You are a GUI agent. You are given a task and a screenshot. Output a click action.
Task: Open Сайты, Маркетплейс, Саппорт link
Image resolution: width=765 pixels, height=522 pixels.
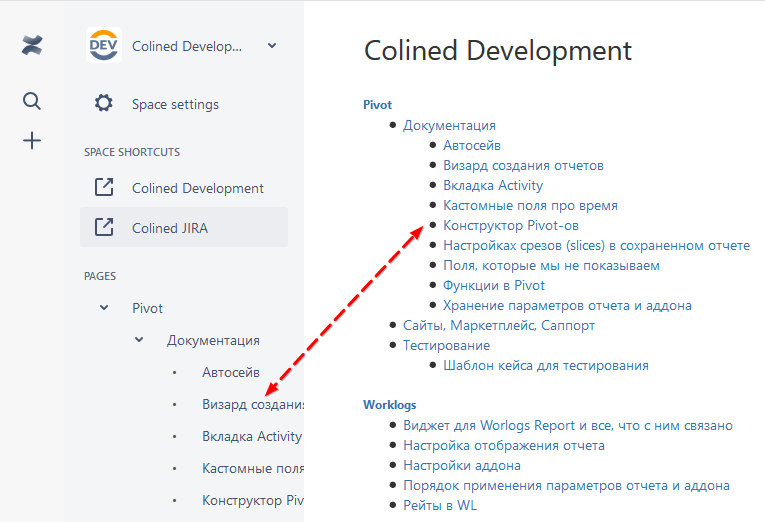point(499,325)
